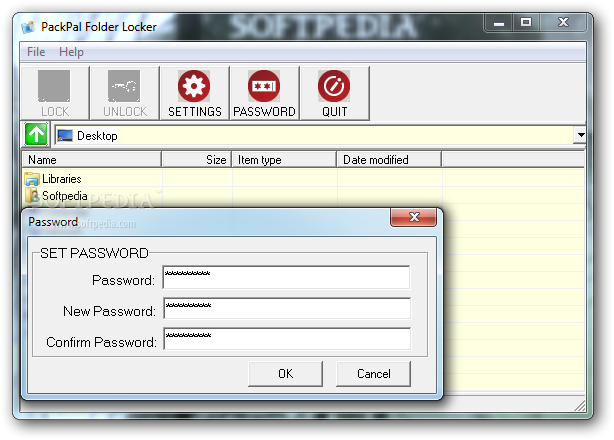Screen dimensions: 614x440
Task: Click OK in Password dialog
Action: pos(285,374)
